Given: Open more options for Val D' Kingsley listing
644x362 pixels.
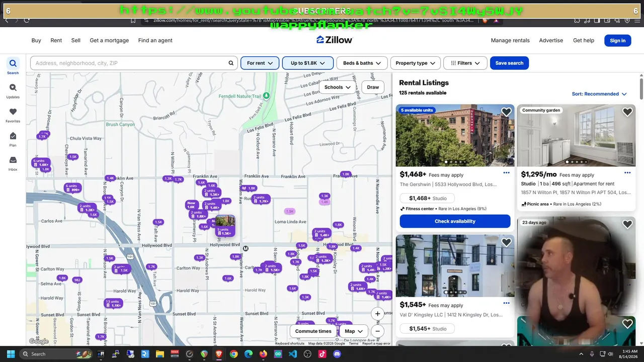Looking at the screenshot, I should pyautogui.click(x=506, y=303).
